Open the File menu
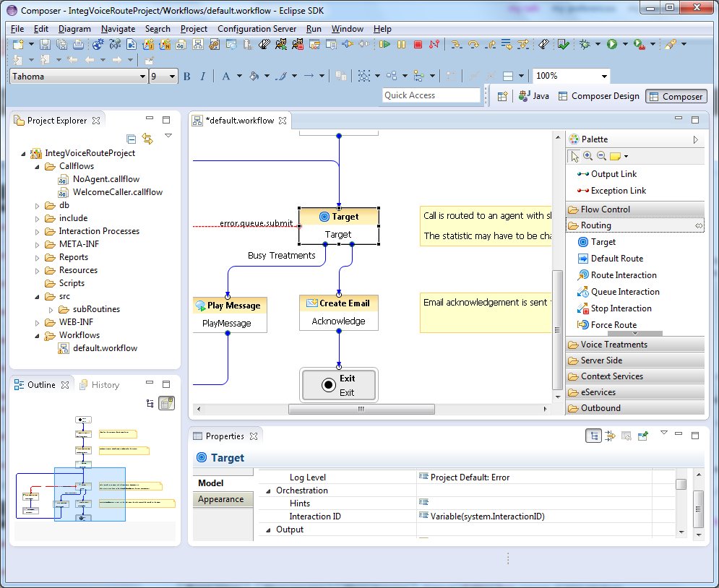The height and width of the screenshot is (588, 719). click(x=17, y=29)
